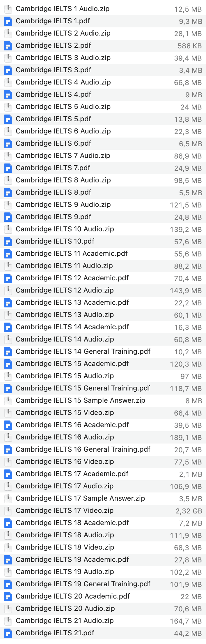Click the zip icon for Cambridge IELTS 2 Audio.zip
This screenshot has width=206, height=644.
(8, 34)
